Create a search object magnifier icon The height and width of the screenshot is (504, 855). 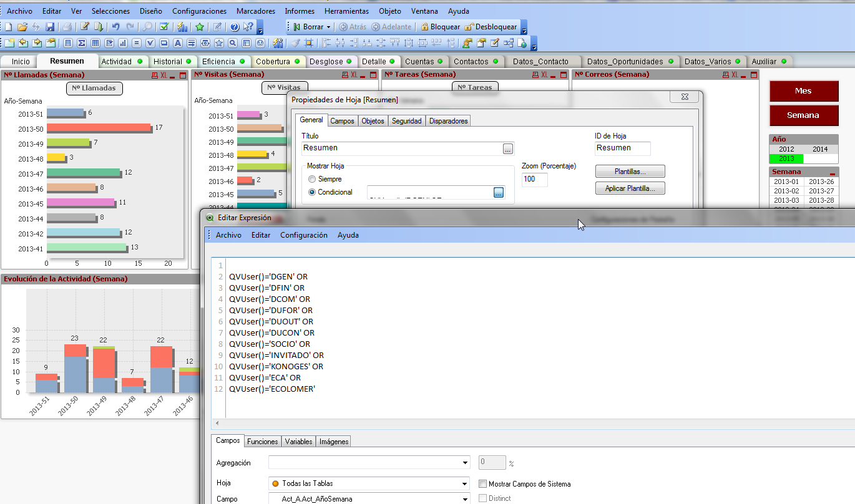232,43
